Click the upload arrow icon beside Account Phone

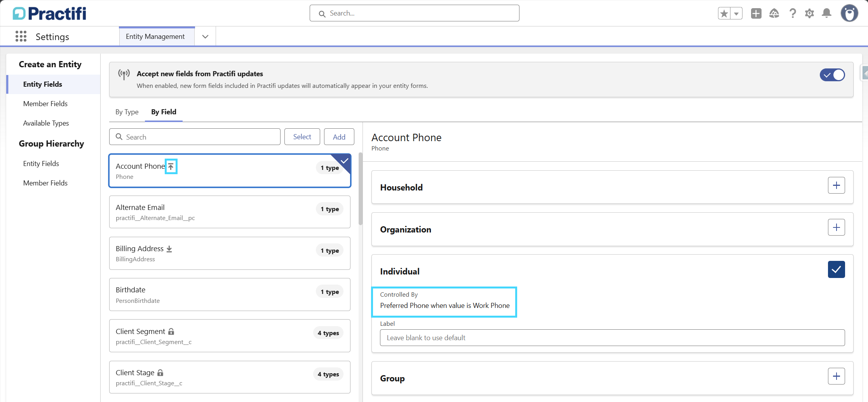[x=171, y=166]
